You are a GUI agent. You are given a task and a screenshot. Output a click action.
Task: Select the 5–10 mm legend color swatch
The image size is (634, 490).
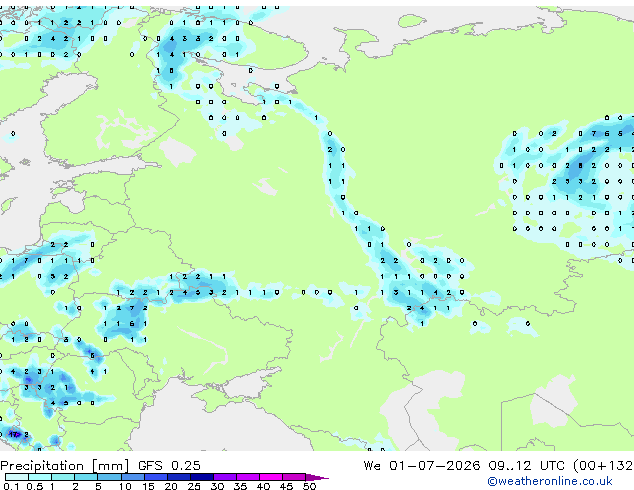click(109, 477)
